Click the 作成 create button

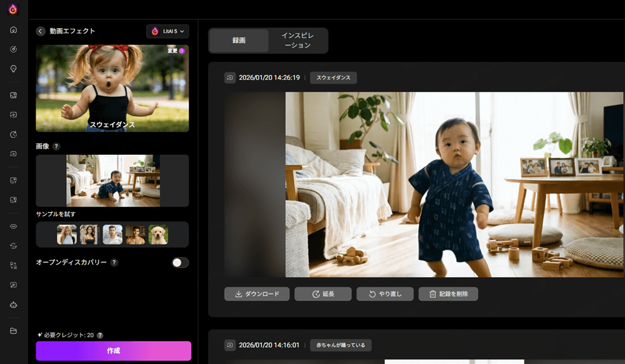click(113, 351)
